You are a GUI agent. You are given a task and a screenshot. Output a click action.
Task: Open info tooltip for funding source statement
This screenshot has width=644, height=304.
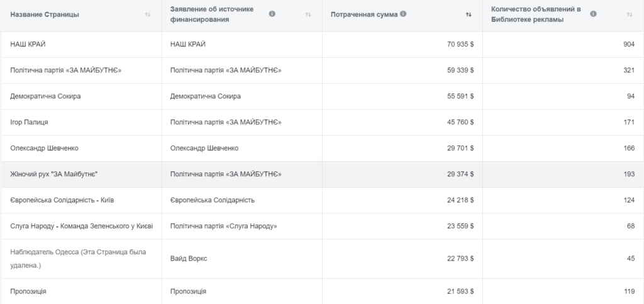tap(272, 14)
